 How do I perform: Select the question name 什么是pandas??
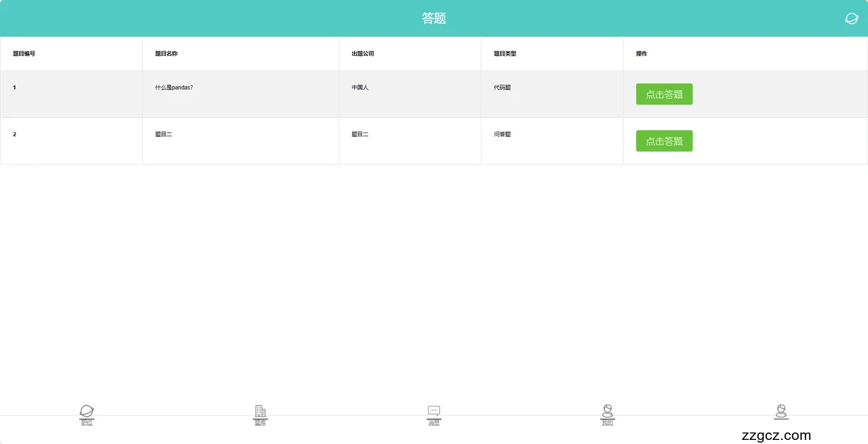point(174,87)
